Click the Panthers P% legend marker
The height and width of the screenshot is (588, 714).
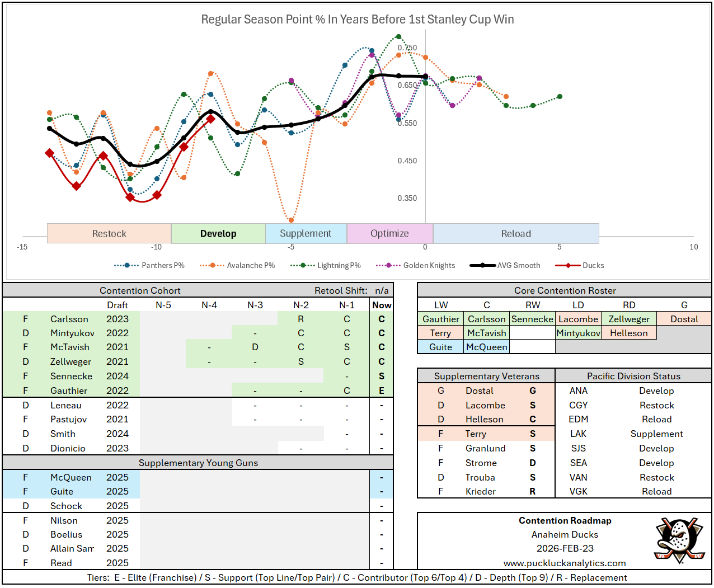(127, 265)
